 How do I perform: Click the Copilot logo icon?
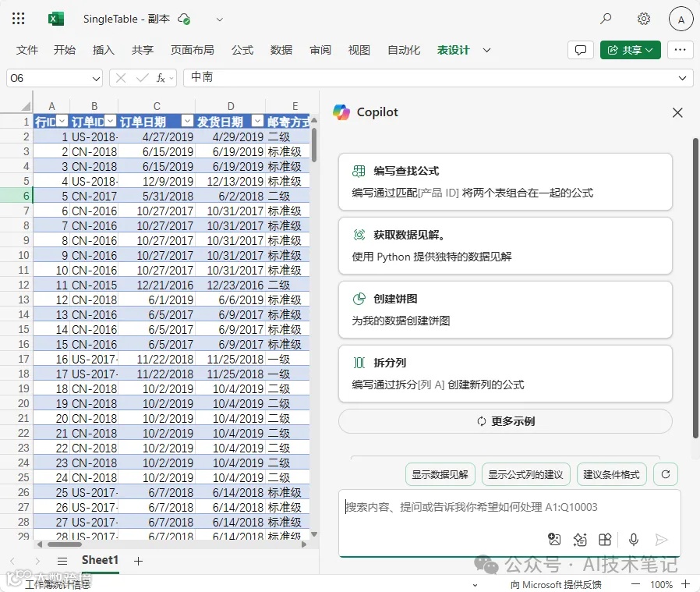341,112
